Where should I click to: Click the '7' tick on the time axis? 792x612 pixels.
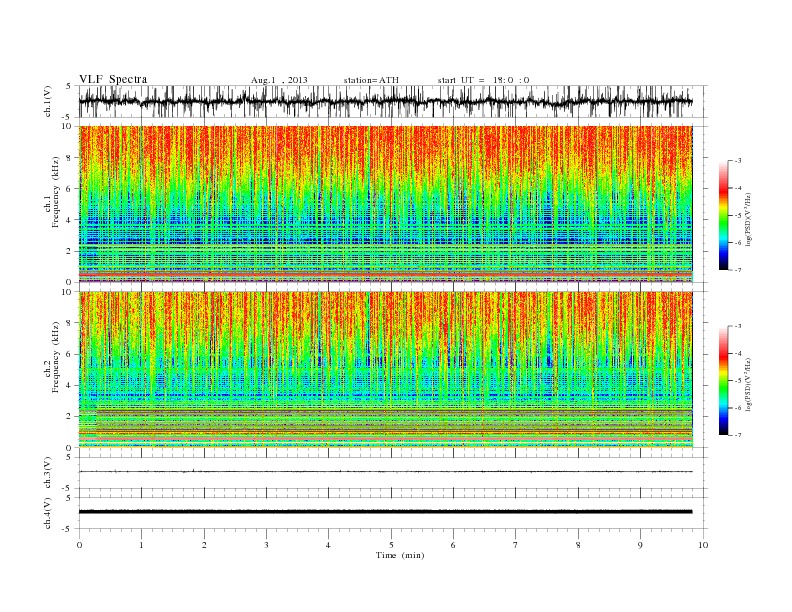tap(516, 545)
